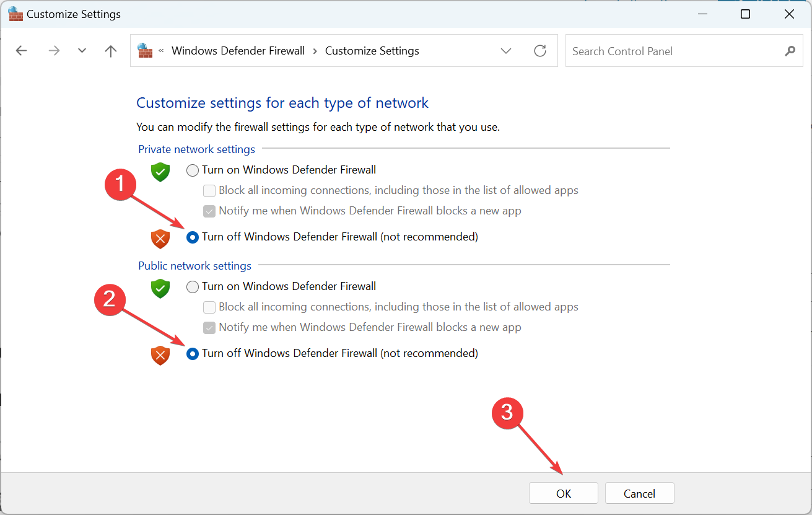The width and height of the screenshot is (812, 515).
Task: Go up one level with up arrow
Action: 111,51
